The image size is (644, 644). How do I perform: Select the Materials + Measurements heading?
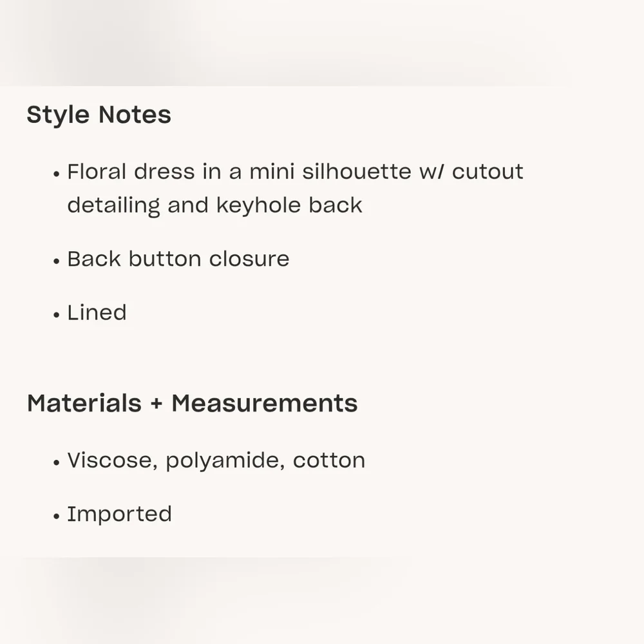pos(192,403)
